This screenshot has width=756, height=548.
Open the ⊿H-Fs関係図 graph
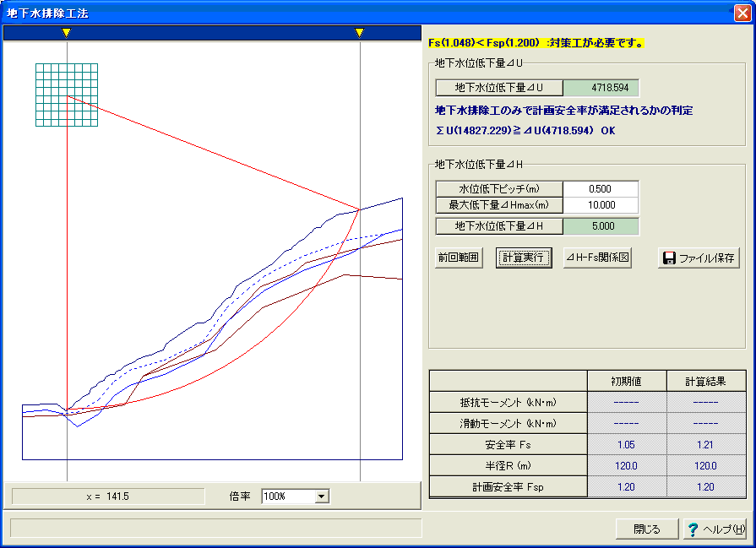point(597,258)
